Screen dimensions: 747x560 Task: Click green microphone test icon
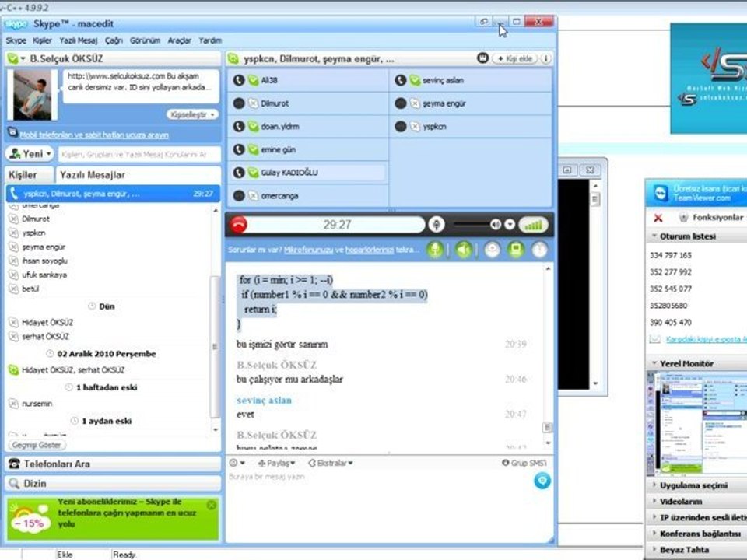434,250
